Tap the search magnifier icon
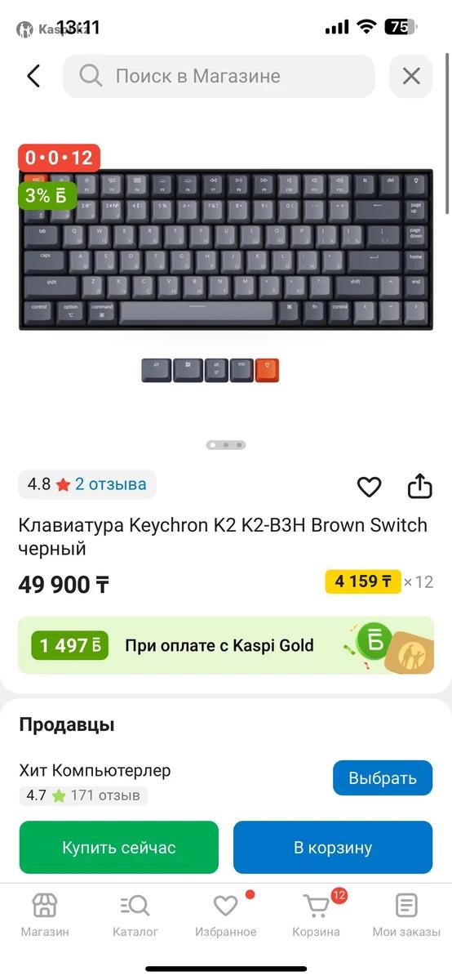 click(x=90, y=76)
